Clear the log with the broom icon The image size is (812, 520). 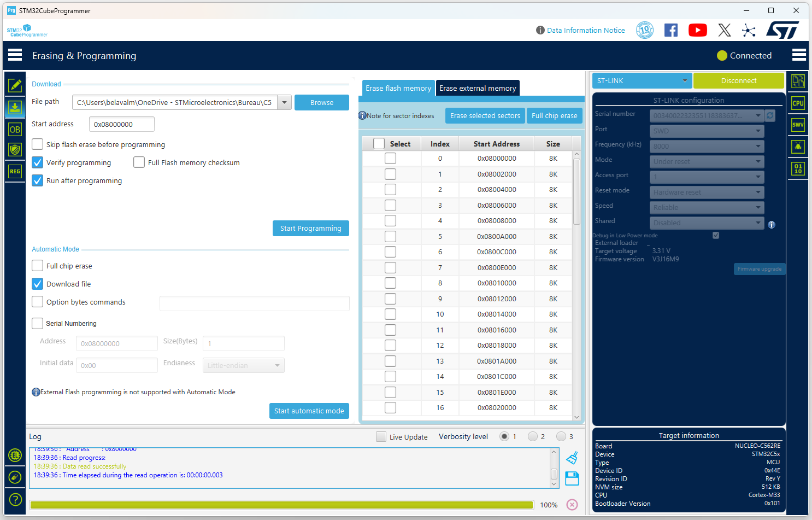[x=572, y=458]
